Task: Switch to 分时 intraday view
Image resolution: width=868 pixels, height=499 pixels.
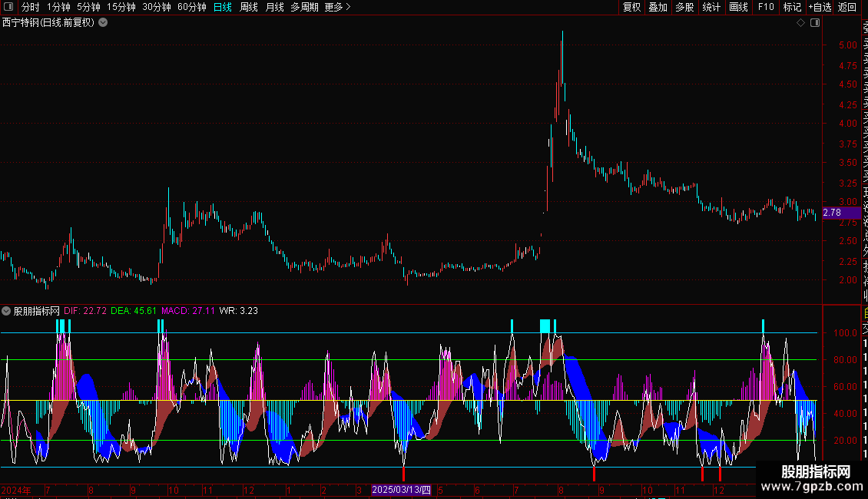Action: pyautogui.click(x=31, y=7)
